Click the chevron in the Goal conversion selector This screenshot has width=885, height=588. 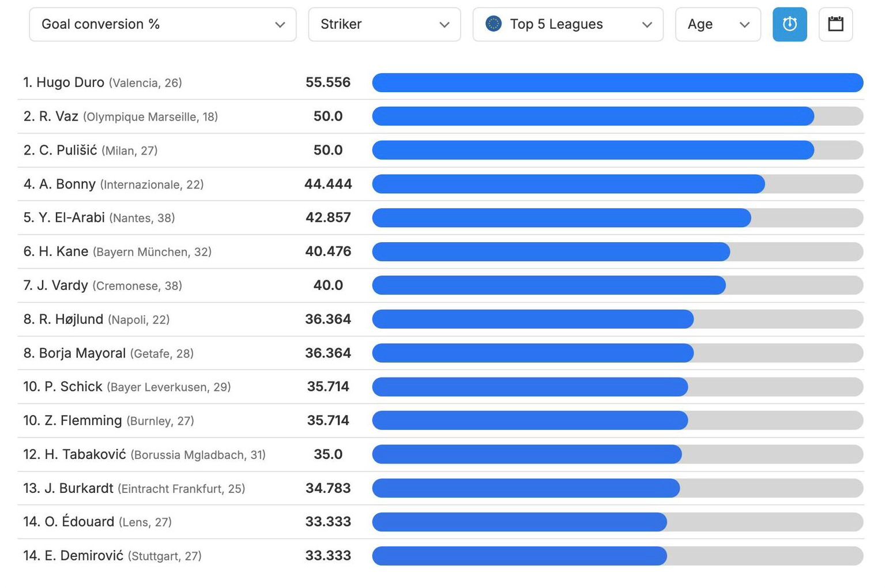coord(280,25)
